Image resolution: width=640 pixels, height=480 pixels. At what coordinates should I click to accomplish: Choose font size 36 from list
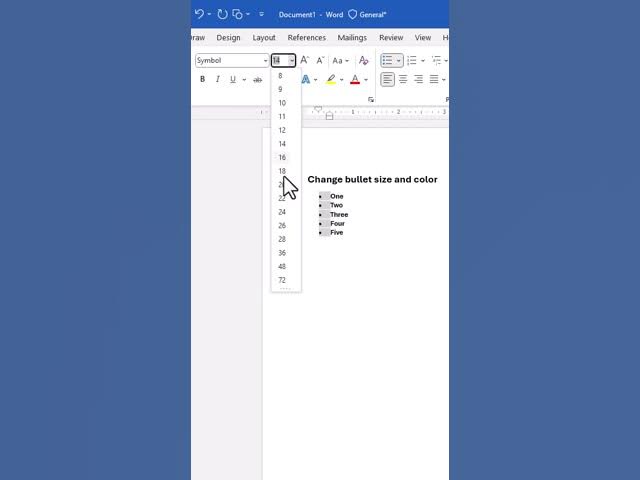point(282,253)
